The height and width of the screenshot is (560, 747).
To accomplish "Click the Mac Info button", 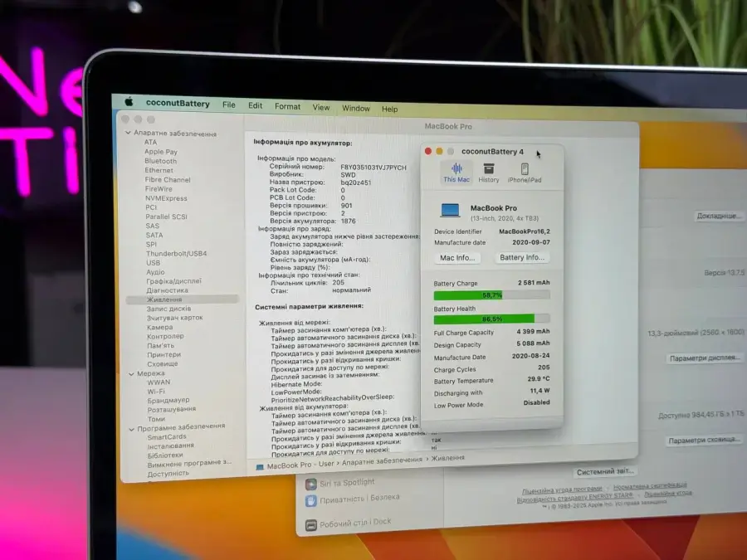I will [x=457, y=258].
